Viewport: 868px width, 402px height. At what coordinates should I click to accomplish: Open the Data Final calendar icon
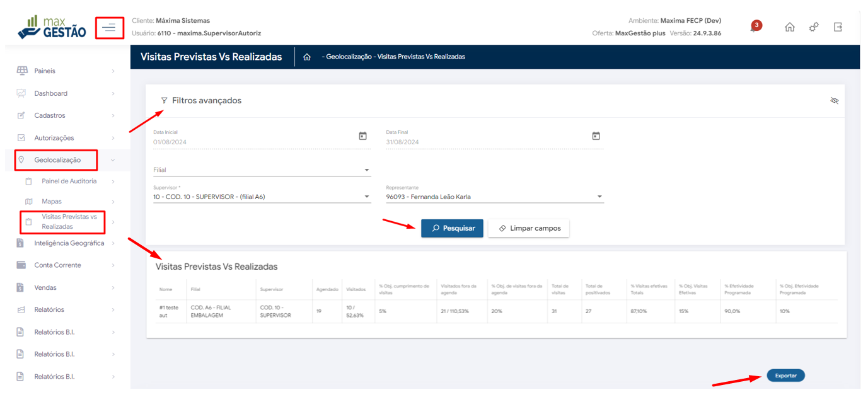596,136
